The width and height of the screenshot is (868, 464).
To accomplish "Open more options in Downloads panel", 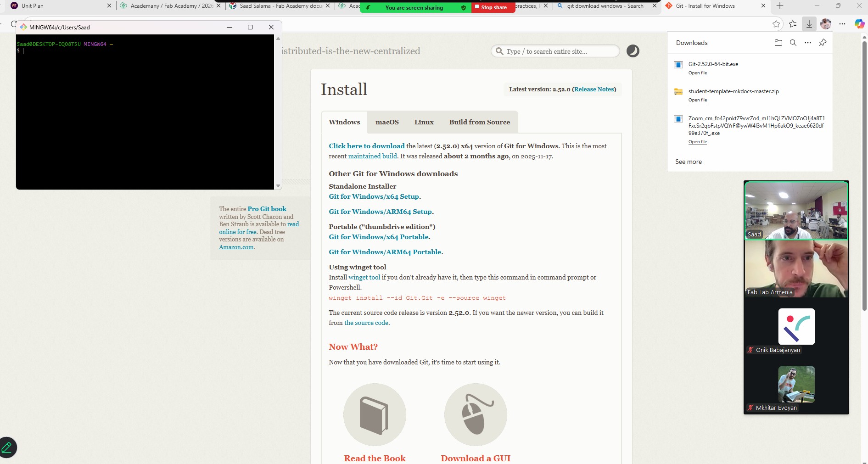I will pyautogui.click(x=808, y=43).
